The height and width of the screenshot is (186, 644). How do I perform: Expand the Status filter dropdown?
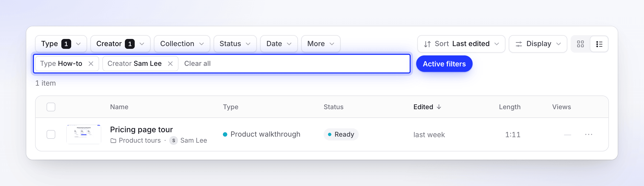coord(235,44)
